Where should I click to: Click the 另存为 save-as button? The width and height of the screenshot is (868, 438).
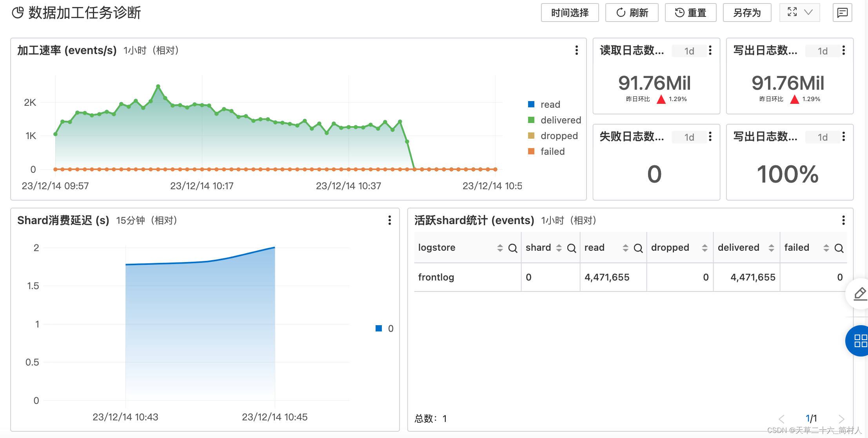747,13
